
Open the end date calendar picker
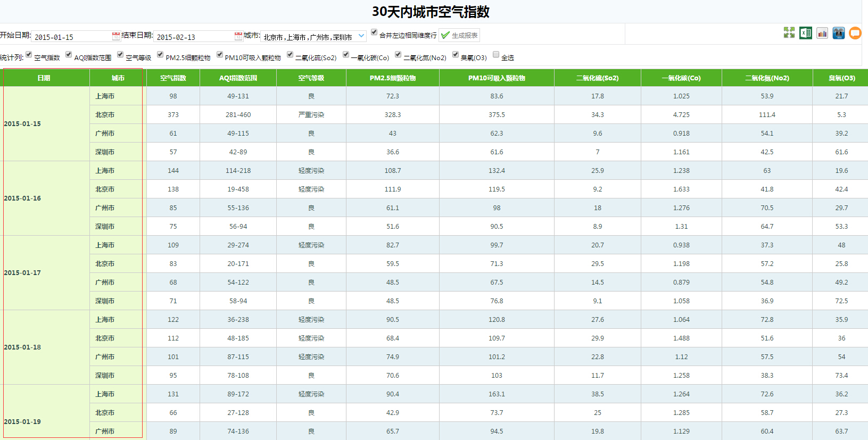(238, 36)
